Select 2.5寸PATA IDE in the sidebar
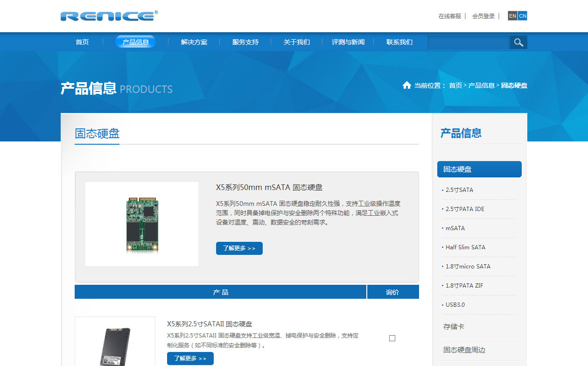 [465, 209]
